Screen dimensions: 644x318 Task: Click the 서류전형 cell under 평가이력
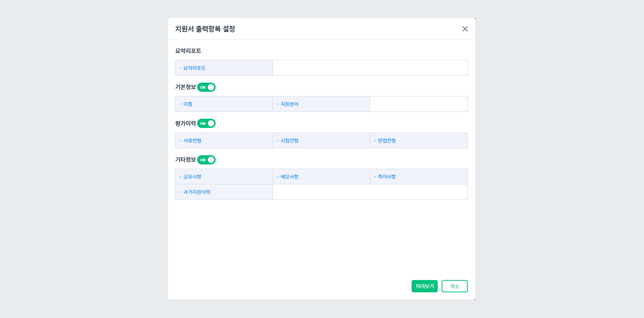coord(224,140)
